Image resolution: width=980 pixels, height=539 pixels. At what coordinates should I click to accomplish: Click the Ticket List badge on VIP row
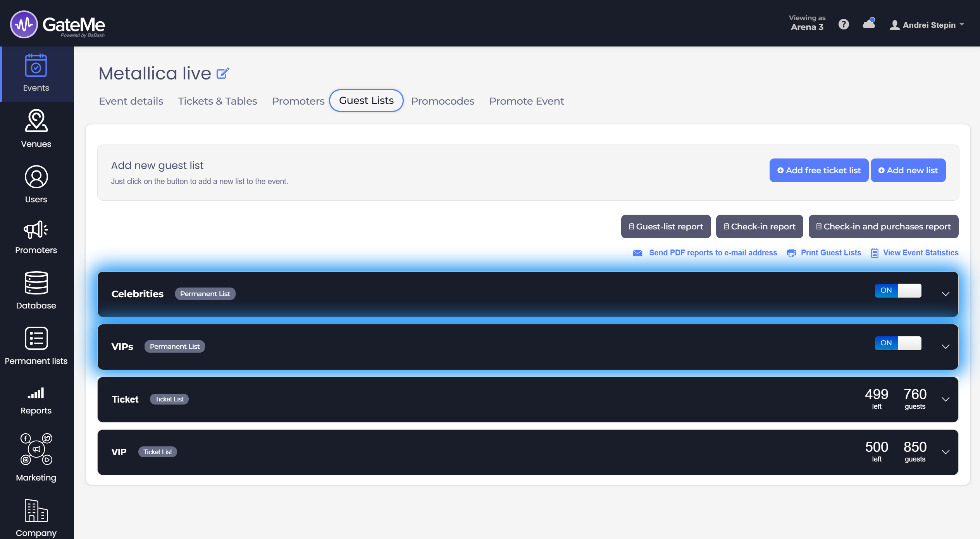pyautogui.click(x=158, y=452)
